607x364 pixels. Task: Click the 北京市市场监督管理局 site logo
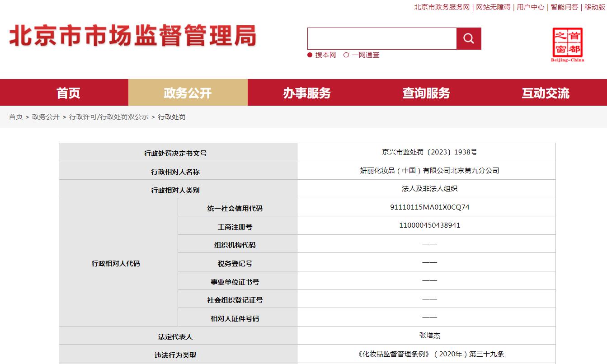pos(133,36)
